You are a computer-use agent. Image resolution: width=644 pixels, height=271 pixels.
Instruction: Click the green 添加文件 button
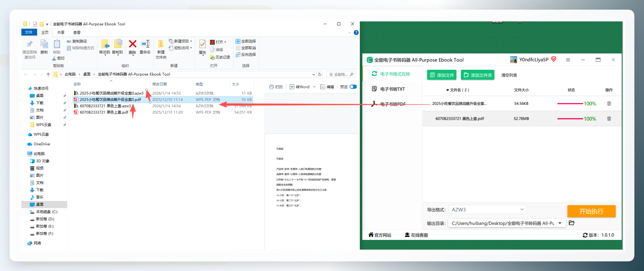(442, 75)
